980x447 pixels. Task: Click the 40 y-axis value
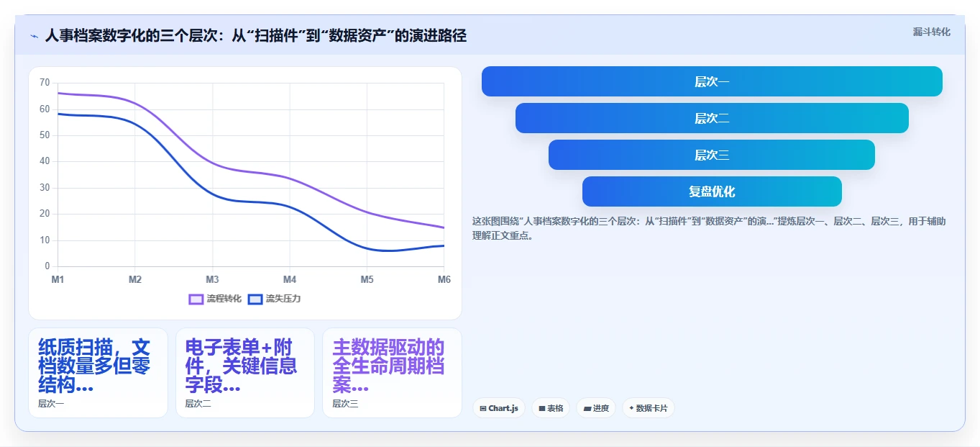click(45, 161)
